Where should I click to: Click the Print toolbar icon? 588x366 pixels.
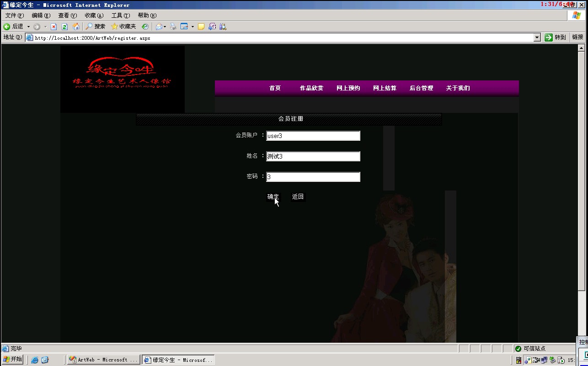pos(173,27)
